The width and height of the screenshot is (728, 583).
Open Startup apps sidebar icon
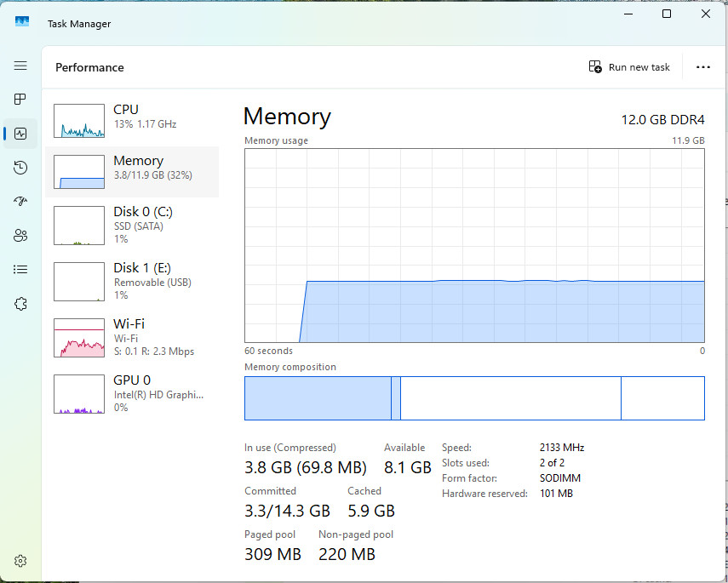point(20,202)
